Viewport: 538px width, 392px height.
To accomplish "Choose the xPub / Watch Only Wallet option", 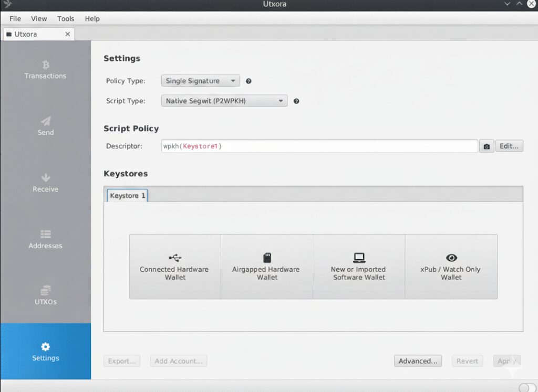I will click(x=451, y=266).
